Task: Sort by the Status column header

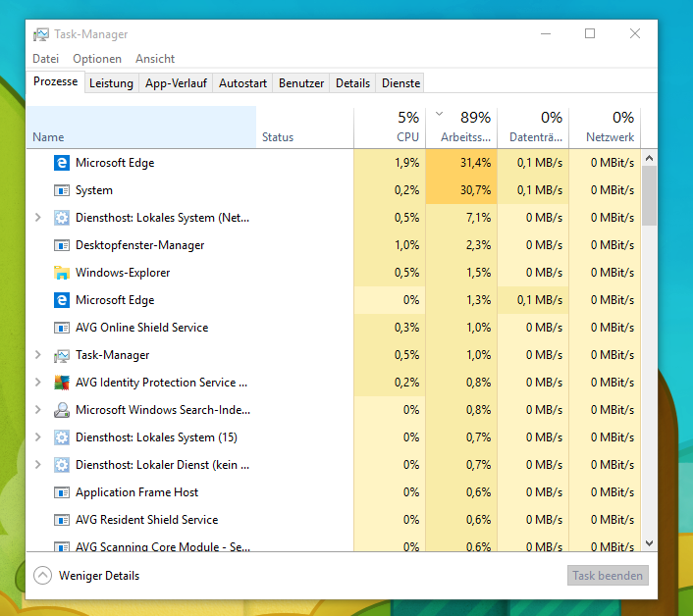Action: point(304,128)
